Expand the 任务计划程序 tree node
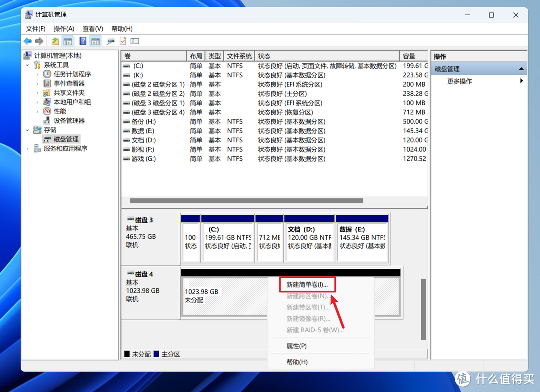 click(37, 74)
